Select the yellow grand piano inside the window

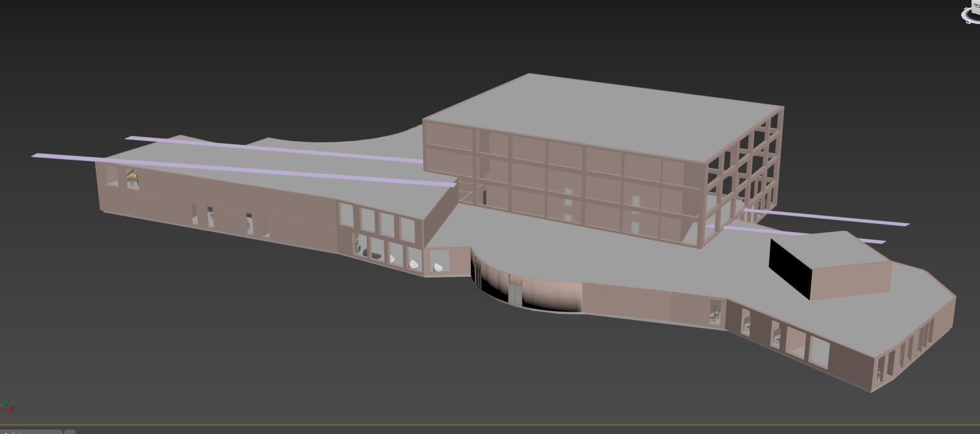click(132, 177)
